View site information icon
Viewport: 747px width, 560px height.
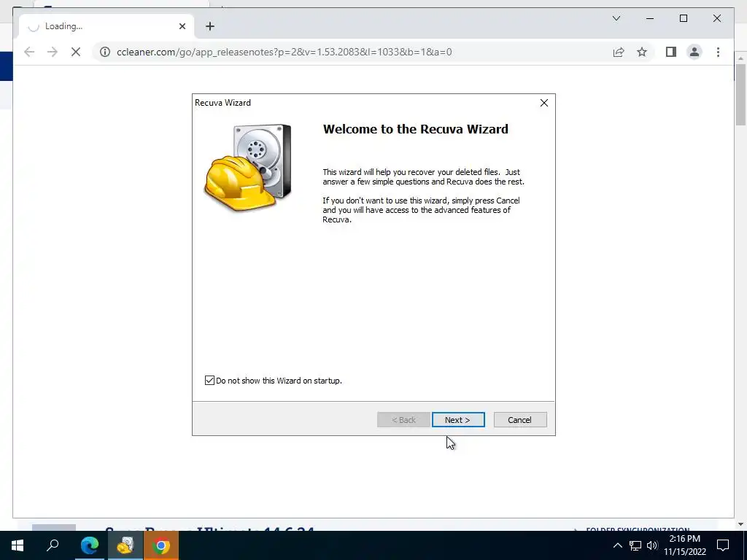point(105,52)
